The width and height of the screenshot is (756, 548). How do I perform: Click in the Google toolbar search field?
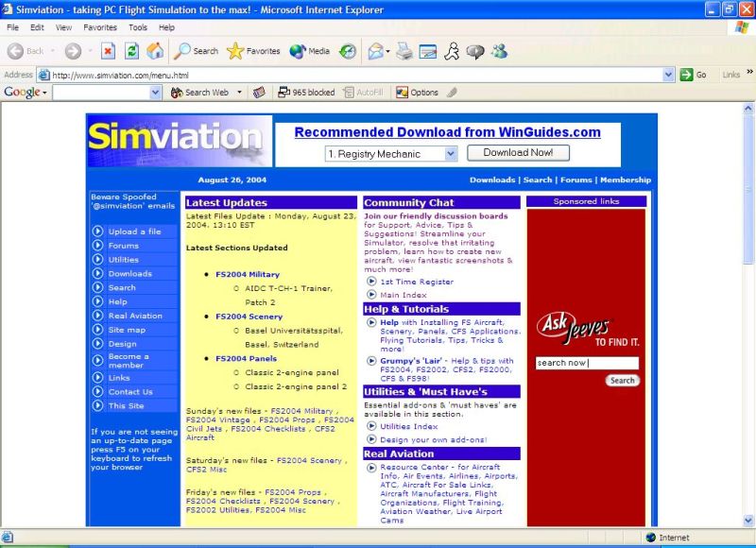pos(101,92)
